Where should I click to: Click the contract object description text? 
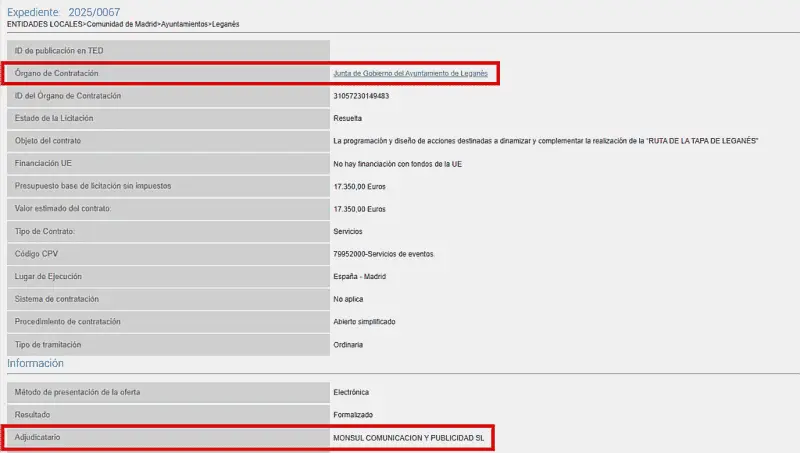pyautogui.click(x=545, y=141)
